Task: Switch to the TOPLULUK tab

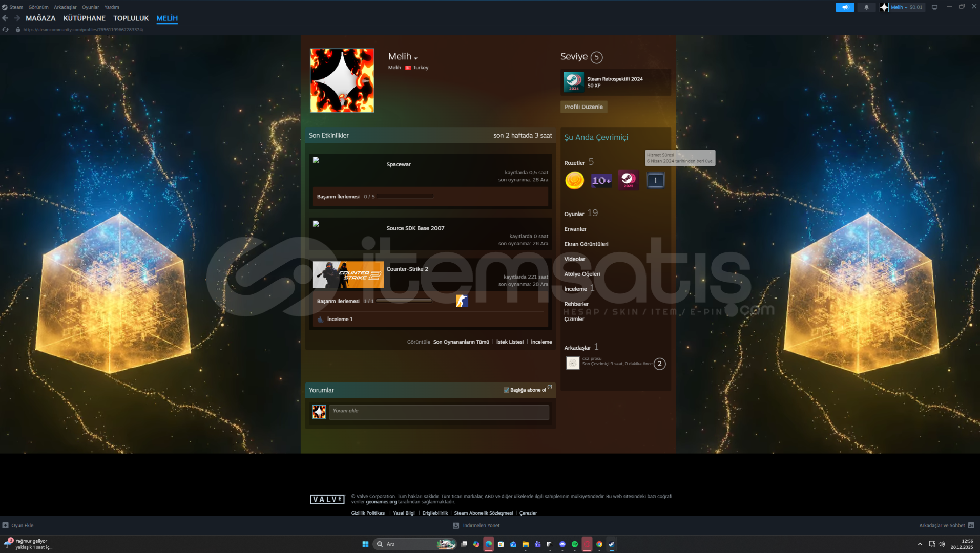Action: point(131,18)
